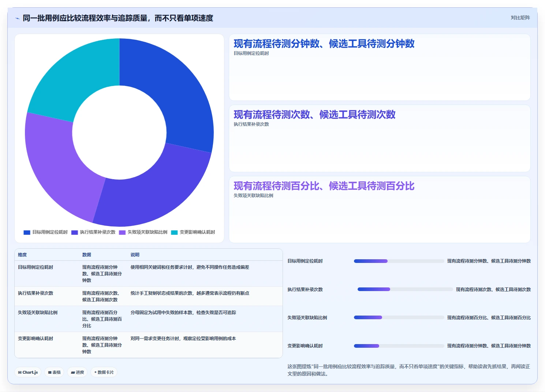The width and height of the screenshot is (545, 392).
Task: Click the progress label 执行结果补录次数
Action: coord(305,290)
